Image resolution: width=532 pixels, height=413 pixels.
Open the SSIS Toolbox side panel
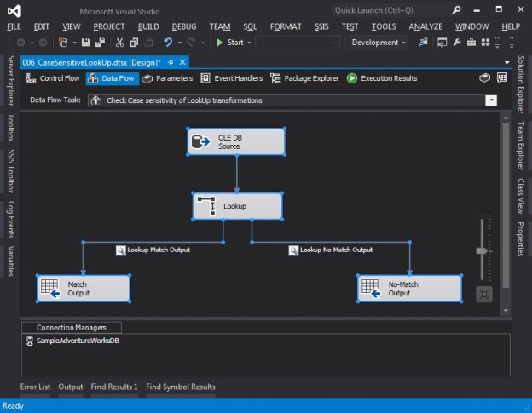(x=11, y=171)
